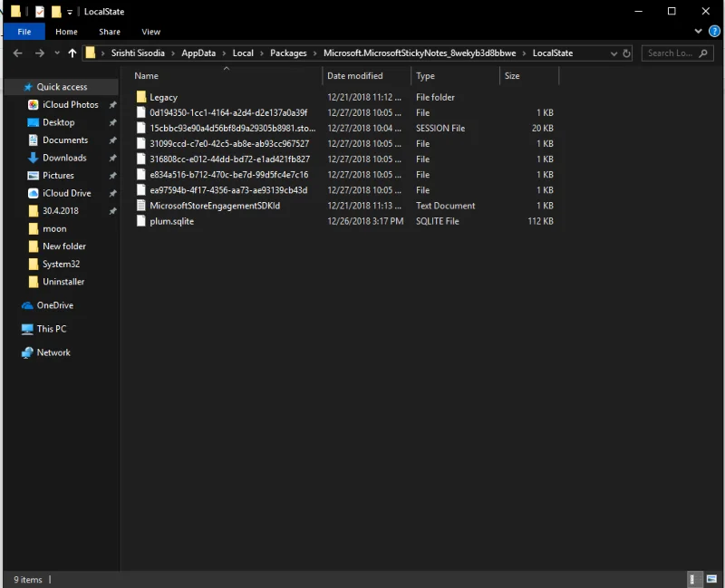Select file ea97594b-4f17-4356-aa73-ae93139cb43d
The image size is (725, 588).
228,190
